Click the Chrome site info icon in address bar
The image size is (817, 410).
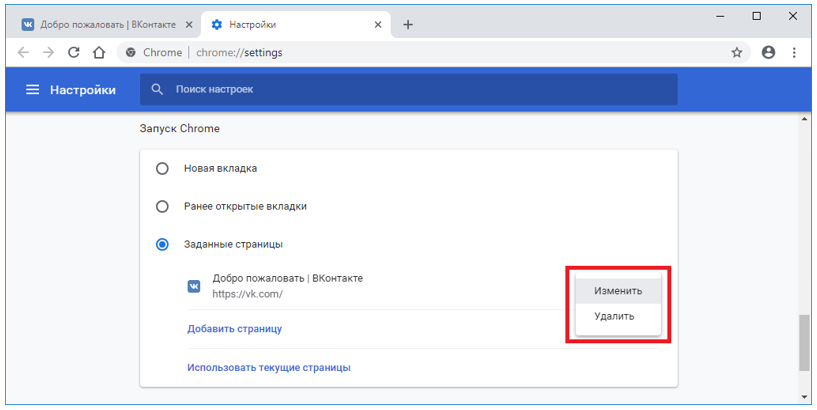(x=131, y=52)
